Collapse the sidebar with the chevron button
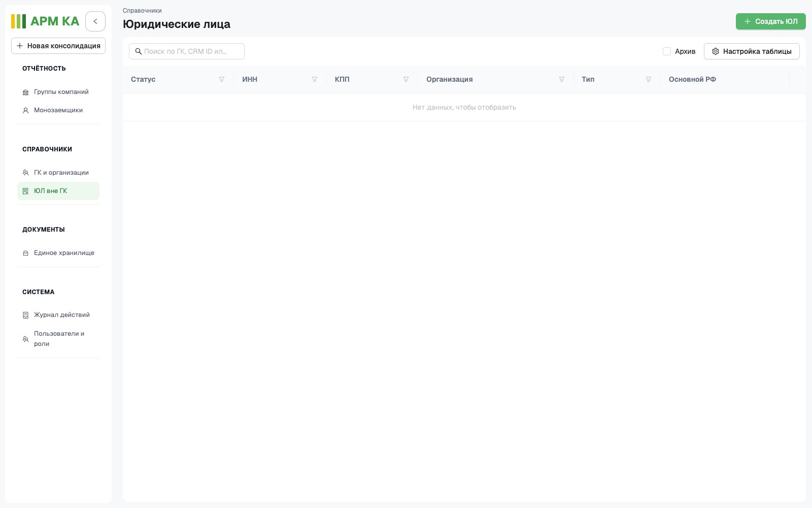Image resolution: width=812 pixels, height=508 pixels. coord(95,21)
